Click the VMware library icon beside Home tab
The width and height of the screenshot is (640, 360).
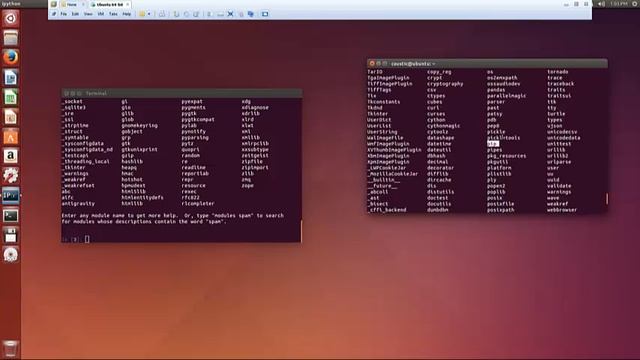point(53,4)
